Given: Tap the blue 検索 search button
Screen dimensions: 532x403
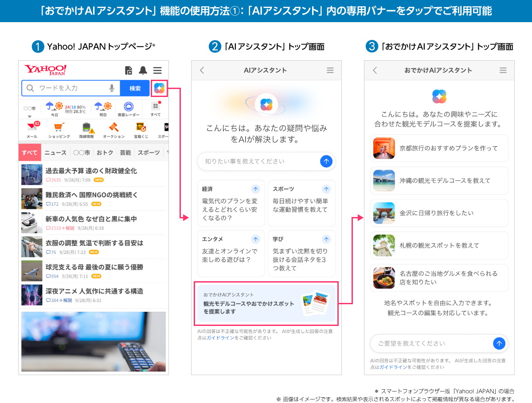Looking at the screenshot, I should [x=134, y=88].
